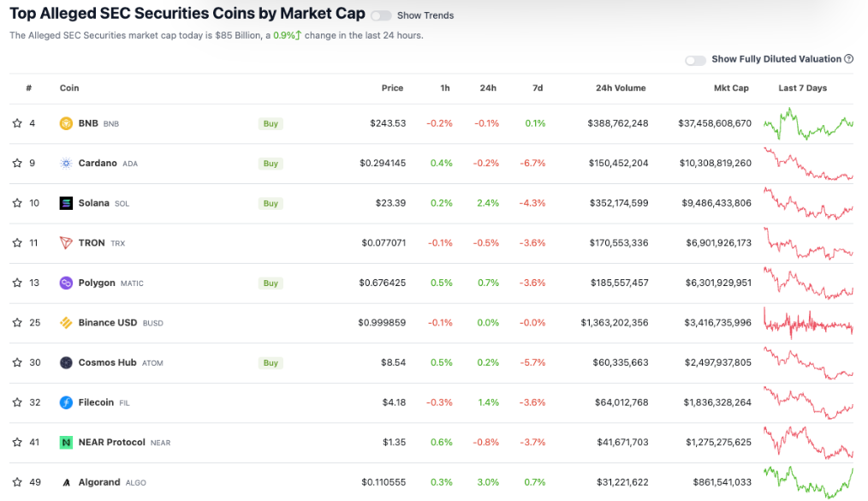Enable the Show Trends toggle

[381, 15]
